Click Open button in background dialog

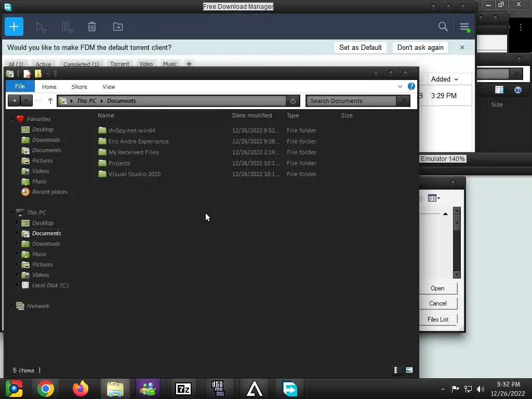438,288
